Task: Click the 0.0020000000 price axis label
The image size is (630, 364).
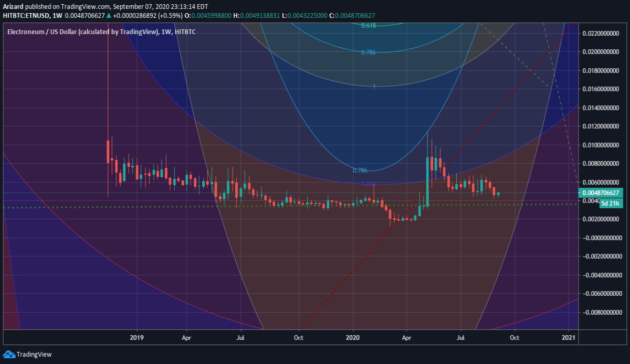Action: click(602, 219)
